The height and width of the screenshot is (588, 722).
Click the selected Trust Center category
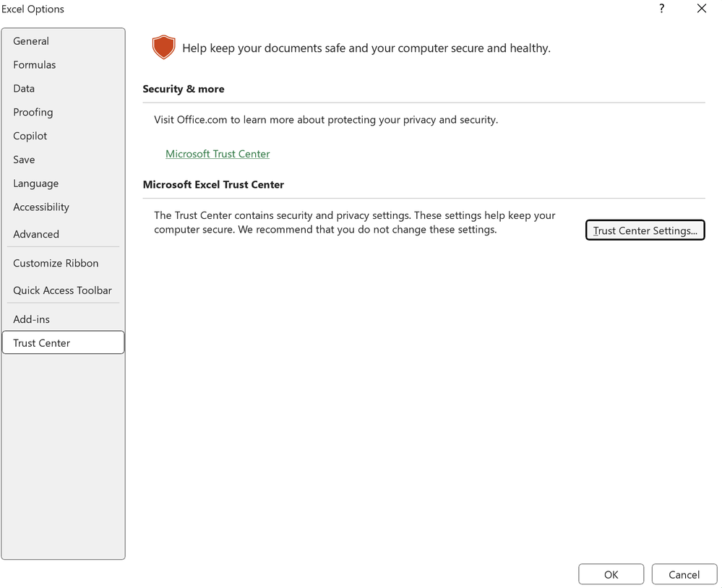point(42,343)
